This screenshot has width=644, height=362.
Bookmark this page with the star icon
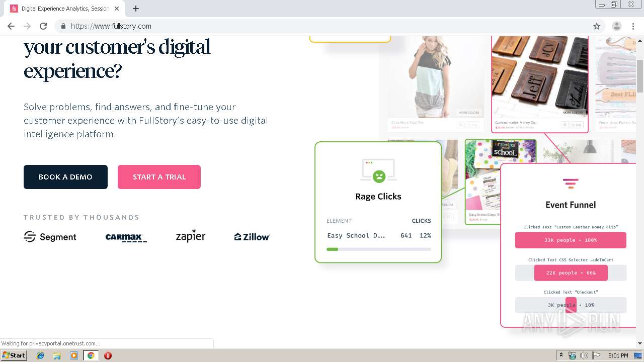pos(597,26)
